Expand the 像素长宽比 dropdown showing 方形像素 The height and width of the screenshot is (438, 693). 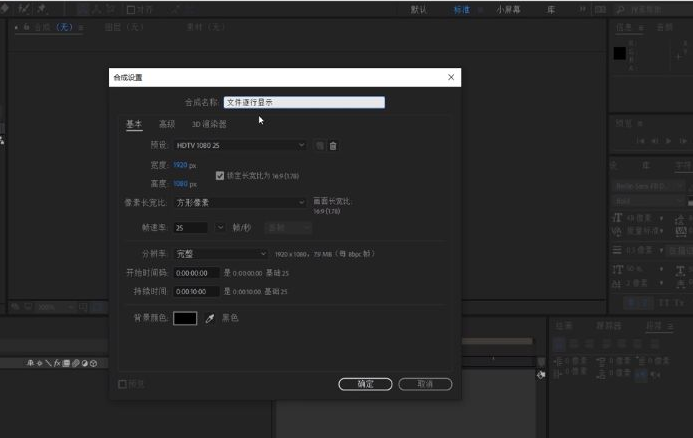click(240, 202)
